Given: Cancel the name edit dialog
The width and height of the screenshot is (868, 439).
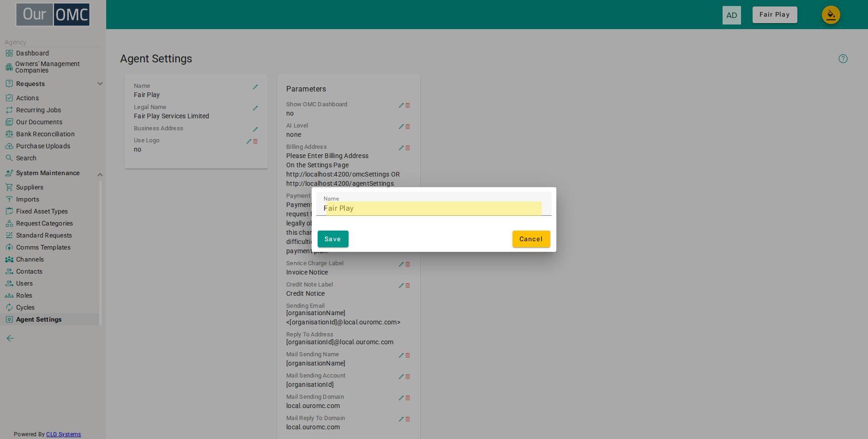Looking at the screenshot, I should (x=531, y=239).
